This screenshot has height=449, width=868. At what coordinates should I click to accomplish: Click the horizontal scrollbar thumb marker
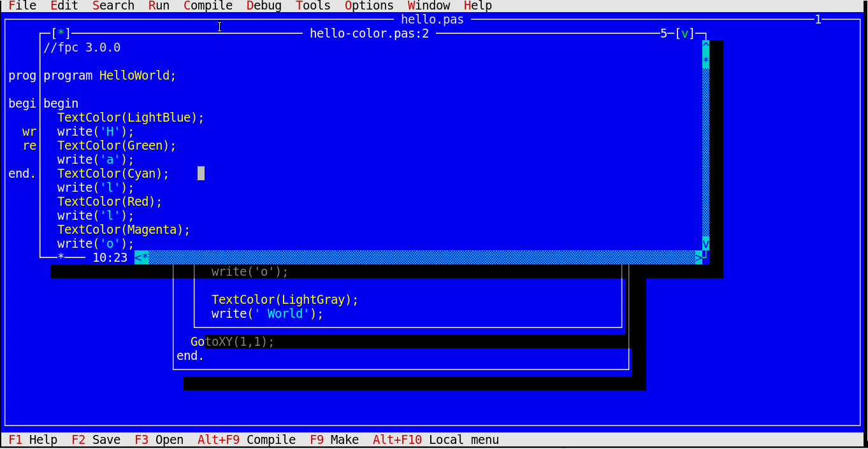pyautogui.click(x=145, y=257)
